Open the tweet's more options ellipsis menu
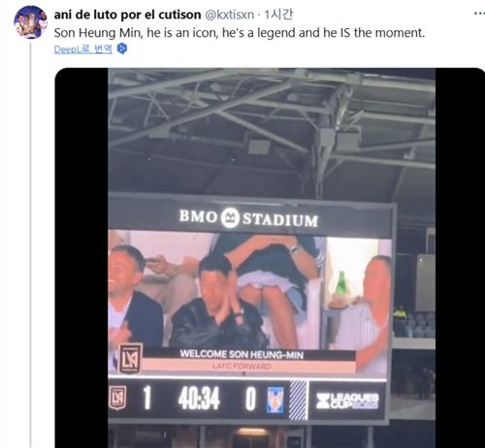Viewport: 485px width, 448px height. [479, 14]
